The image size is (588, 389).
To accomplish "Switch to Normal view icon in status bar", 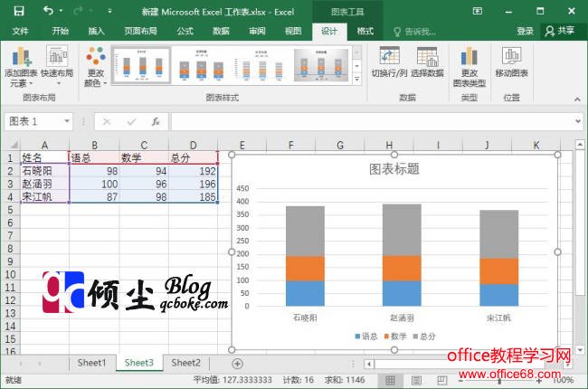I will point(390,380).
